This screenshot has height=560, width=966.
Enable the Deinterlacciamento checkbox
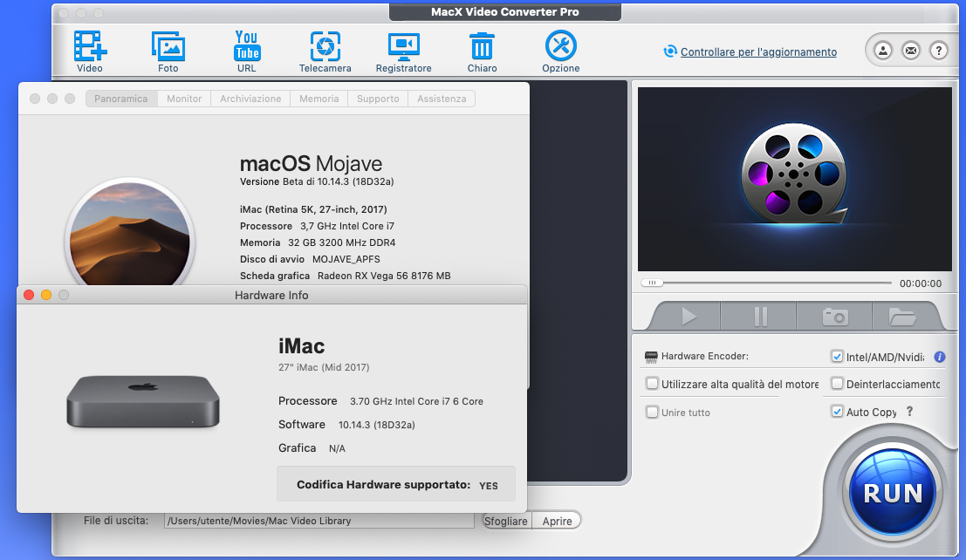pos(837,383)
